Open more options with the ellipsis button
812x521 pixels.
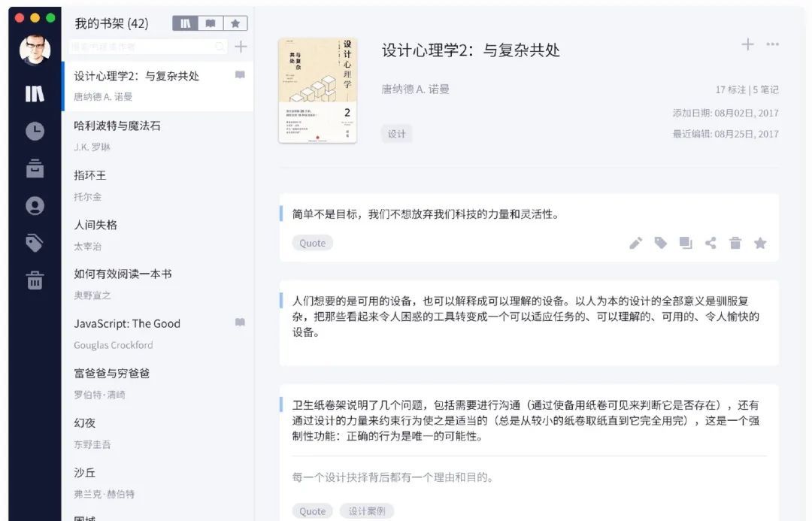tap(773, 44)
